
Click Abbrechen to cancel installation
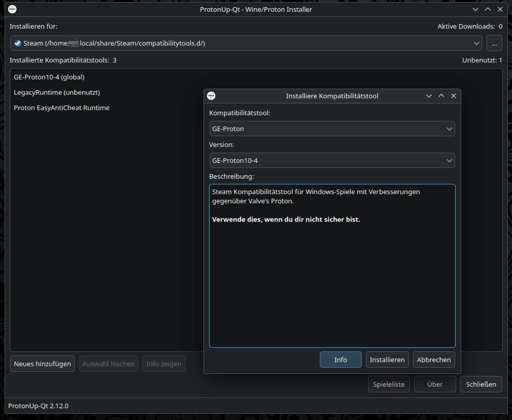[434, 360]
